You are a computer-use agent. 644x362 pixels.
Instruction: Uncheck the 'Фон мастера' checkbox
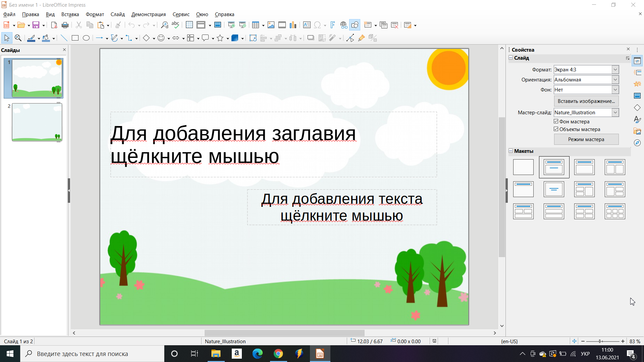coord(556,121)
